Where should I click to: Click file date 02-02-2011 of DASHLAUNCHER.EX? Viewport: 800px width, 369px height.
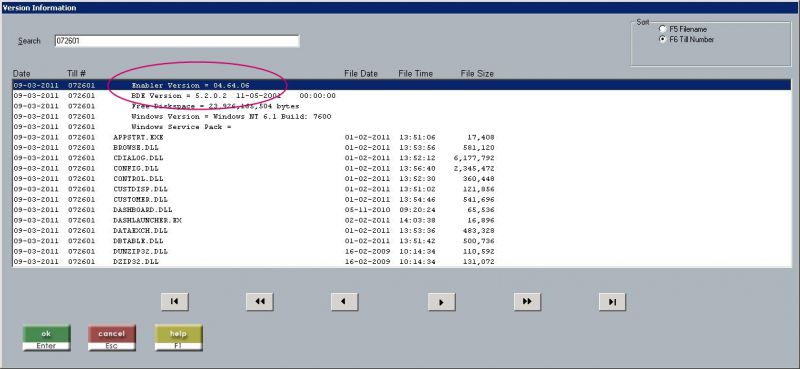coord(367,220)
